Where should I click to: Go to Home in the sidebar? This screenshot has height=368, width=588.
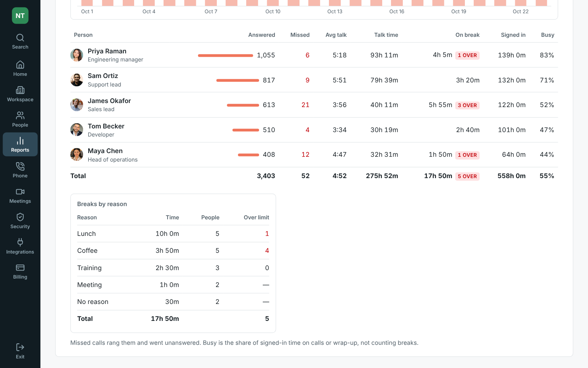20,69
